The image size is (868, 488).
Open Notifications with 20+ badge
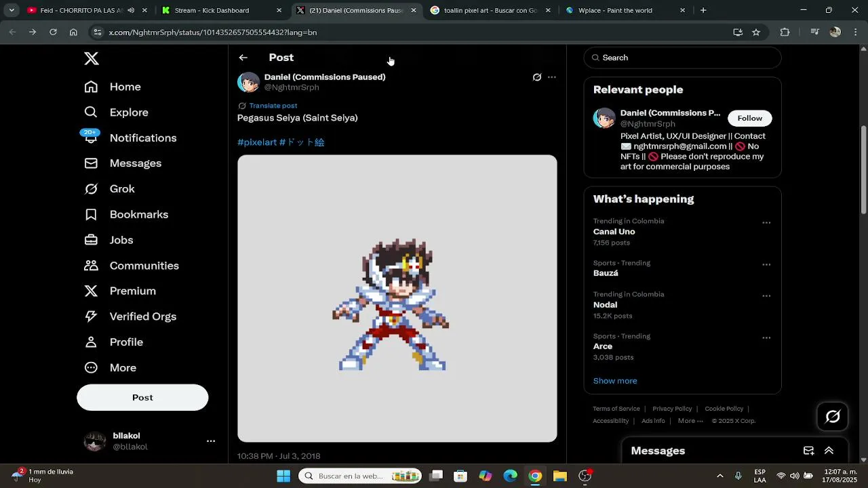tap(130, 138)
